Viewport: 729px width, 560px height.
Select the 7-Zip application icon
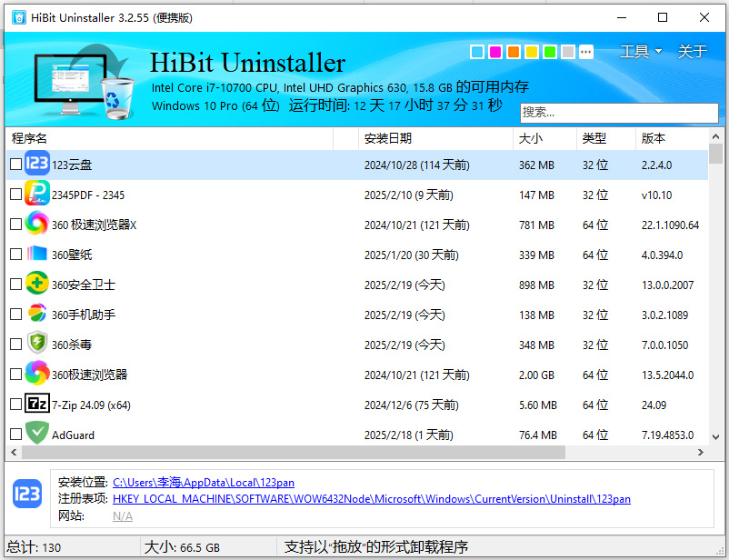(36, 404)
